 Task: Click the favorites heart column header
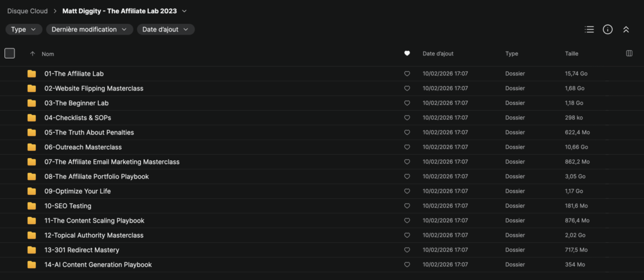407,53
